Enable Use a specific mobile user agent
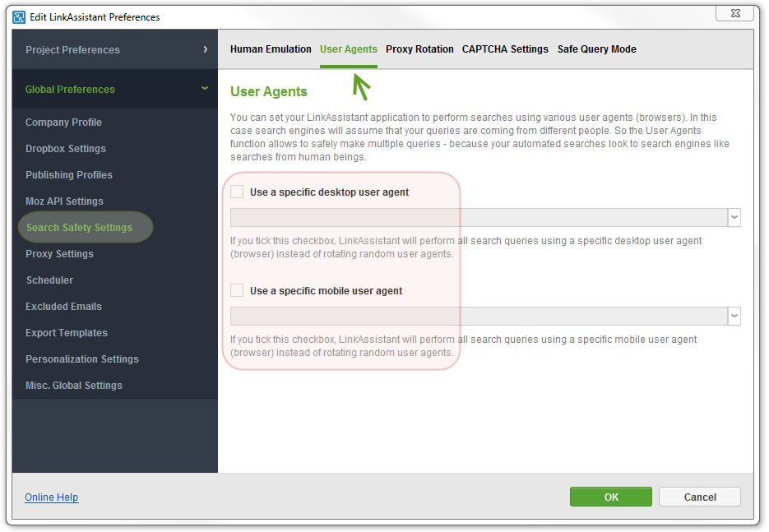769x532 pixels. point(237,290)
